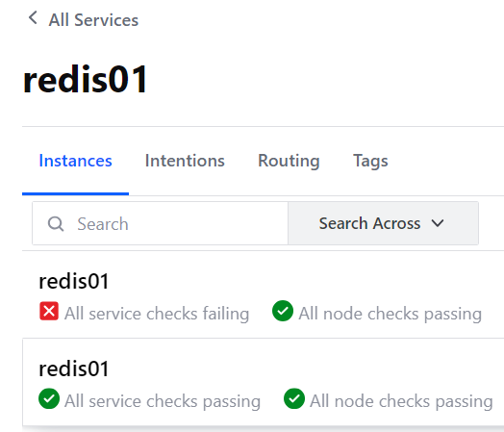Image resolution: width=504 pixels, height=432 pixels.
Task: Click the large redis01 page heading
Action: [x=86, y=79]
